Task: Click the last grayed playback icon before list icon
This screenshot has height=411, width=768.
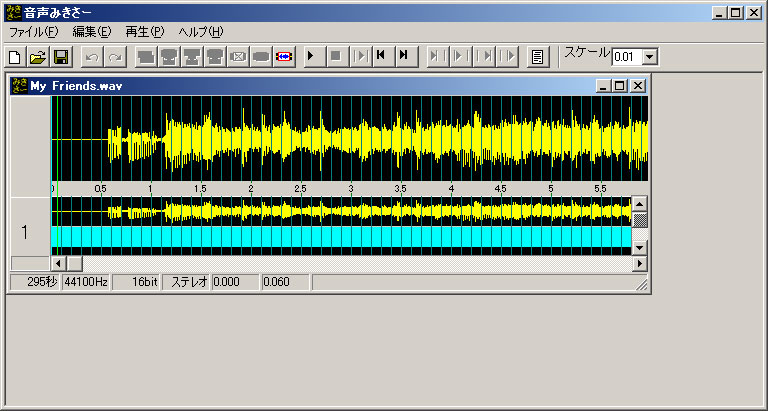Action: coord(508,57)
